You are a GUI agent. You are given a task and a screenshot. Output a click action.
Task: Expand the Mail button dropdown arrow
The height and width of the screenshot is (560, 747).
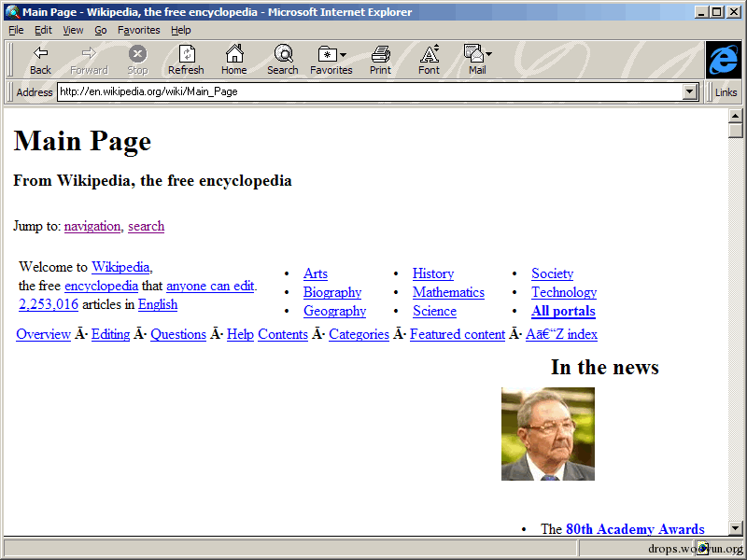pyautogui.click(x=488, y=54)
